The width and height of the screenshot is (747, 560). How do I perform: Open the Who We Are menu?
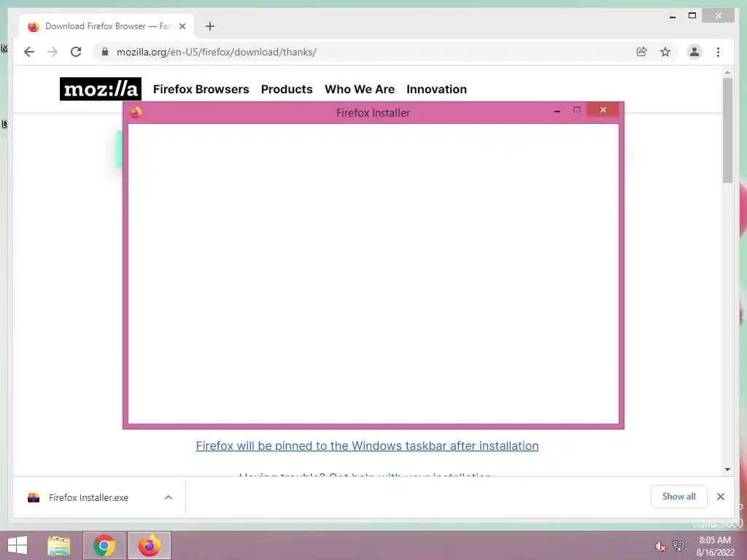(360, 90)
